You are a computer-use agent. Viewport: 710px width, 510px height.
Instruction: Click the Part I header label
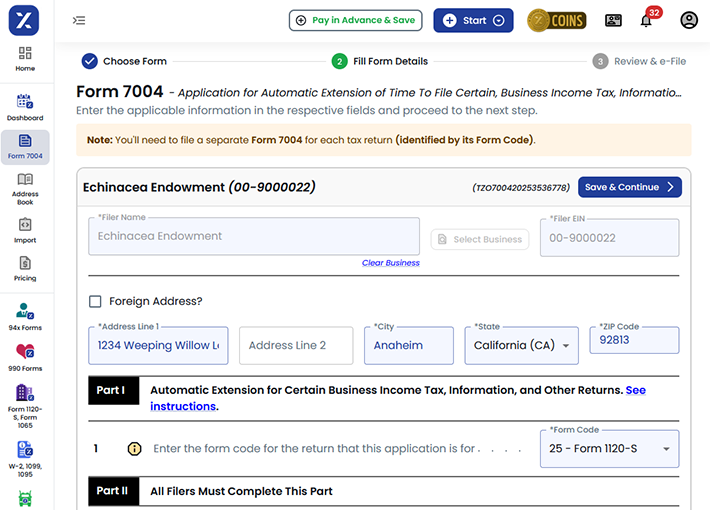(113, 390)
